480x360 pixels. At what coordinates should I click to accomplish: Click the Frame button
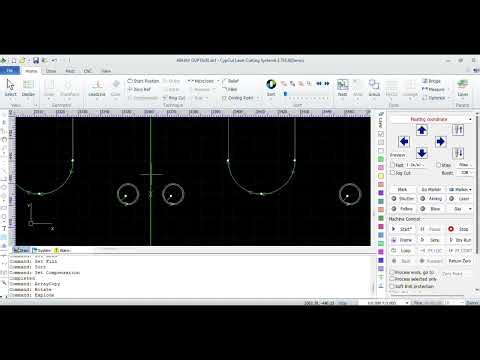pos(403,240)
